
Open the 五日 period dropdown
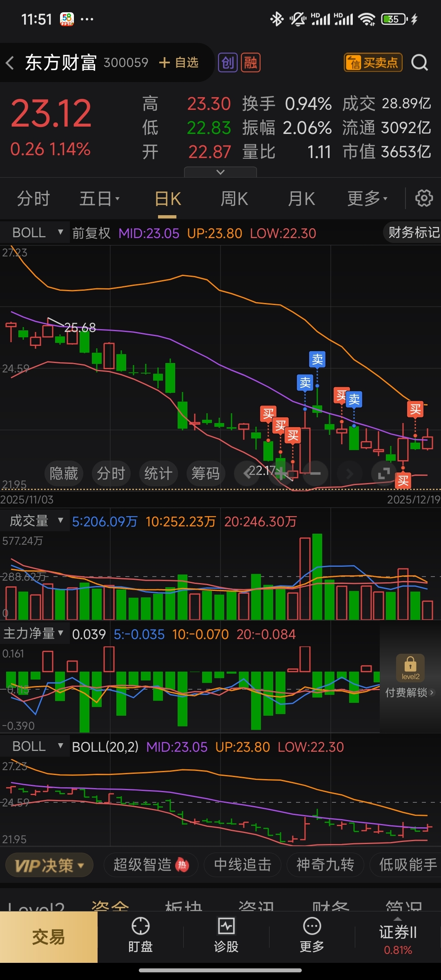99,199
